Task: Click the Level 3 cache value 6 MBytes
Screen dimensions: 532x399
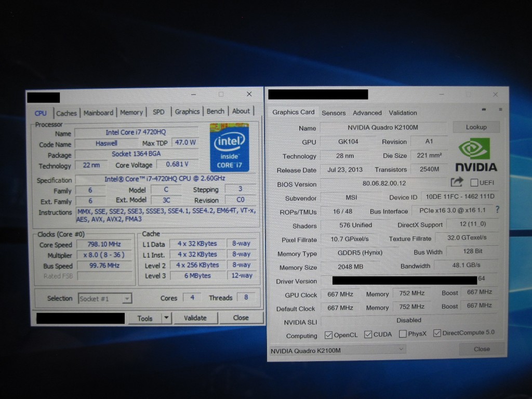Action: click(x=198, y=276)
